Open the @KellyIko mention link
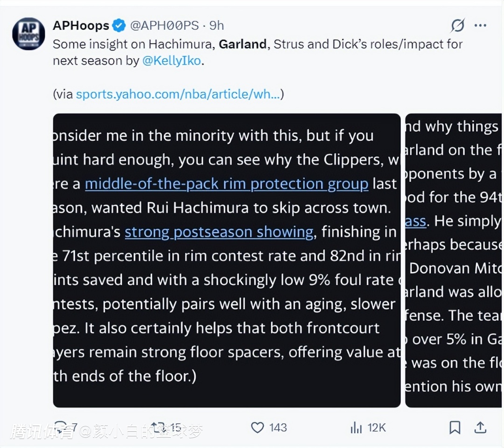 [x=172, y=61]
